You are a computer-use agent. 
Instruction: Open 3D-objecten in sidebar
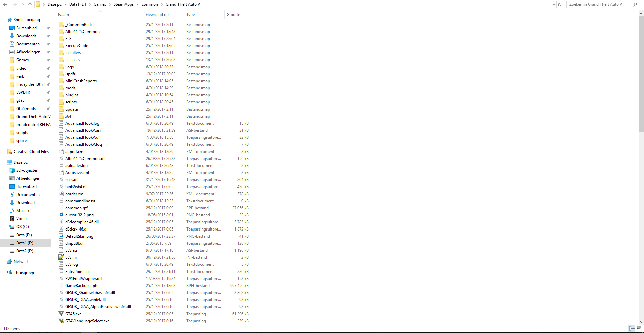coord(27,170)
